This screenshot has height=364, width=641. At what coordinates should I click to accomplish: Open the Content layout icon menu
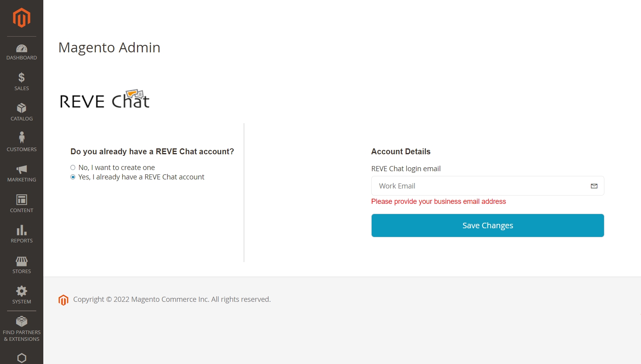click(22, 200)
